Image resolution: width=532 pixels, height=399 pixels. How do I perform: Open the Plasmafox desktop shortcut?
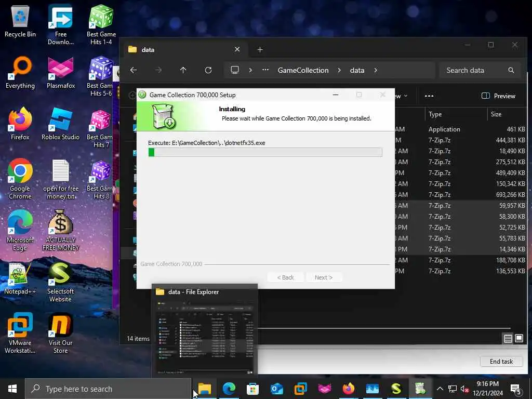click(x=60, y=73)
